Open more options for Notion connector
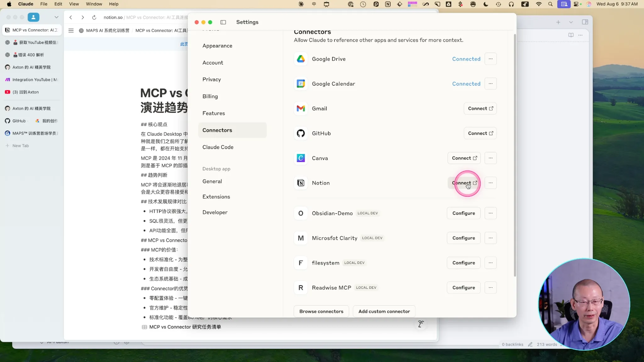Image resolution: width=644 pixels, height=362 pixels. coord(490,183)
